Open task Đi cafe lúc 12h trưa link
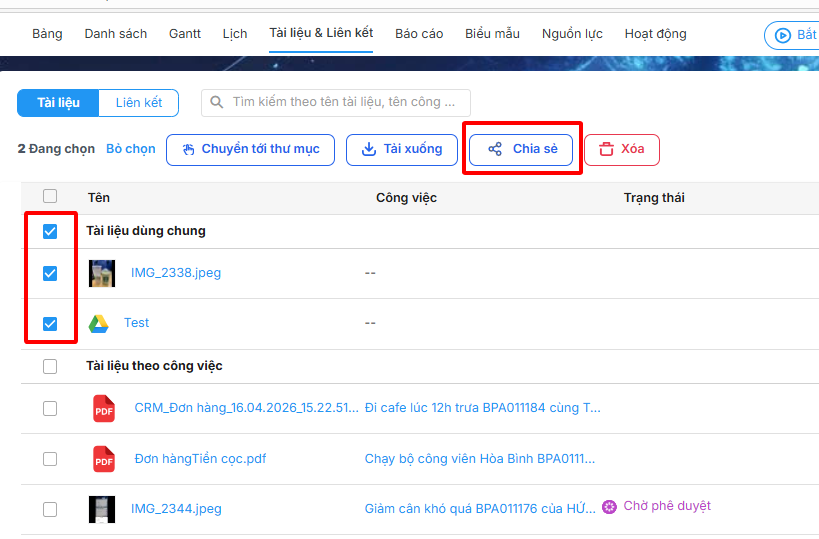 pos(483,408)
